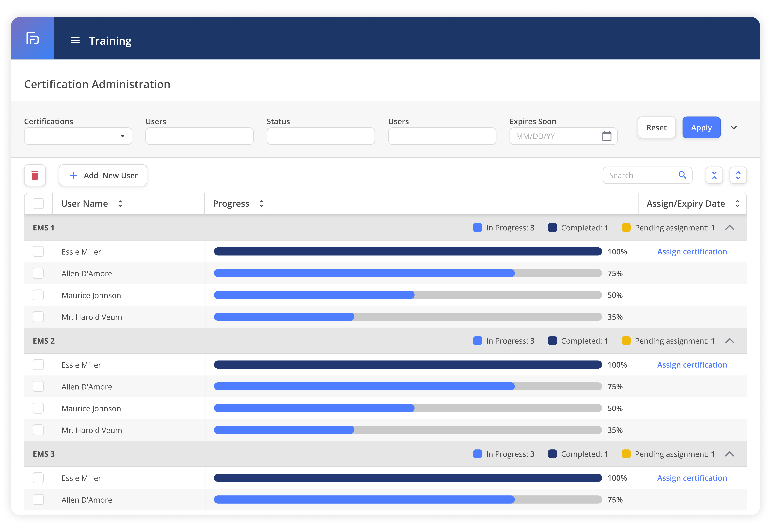771x532 pixels.
Task: Open the Expires Soon calendar picker
Action: coord(607,136)
